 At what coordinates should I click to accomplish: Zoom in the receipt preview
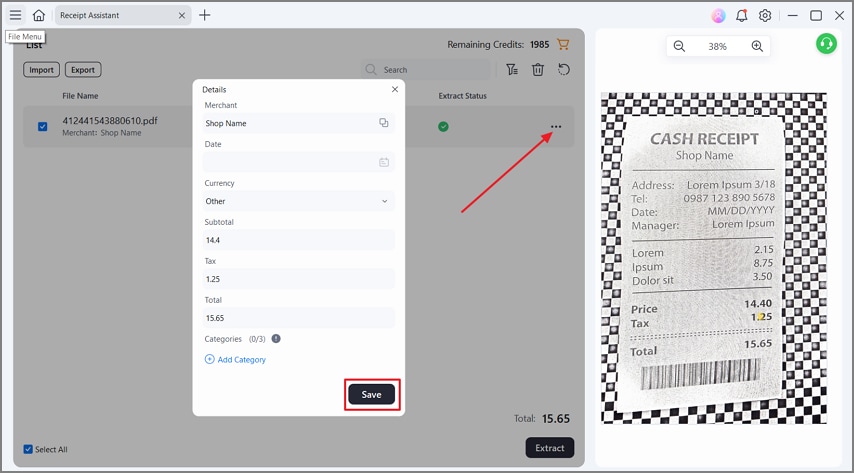pos(757,46)
